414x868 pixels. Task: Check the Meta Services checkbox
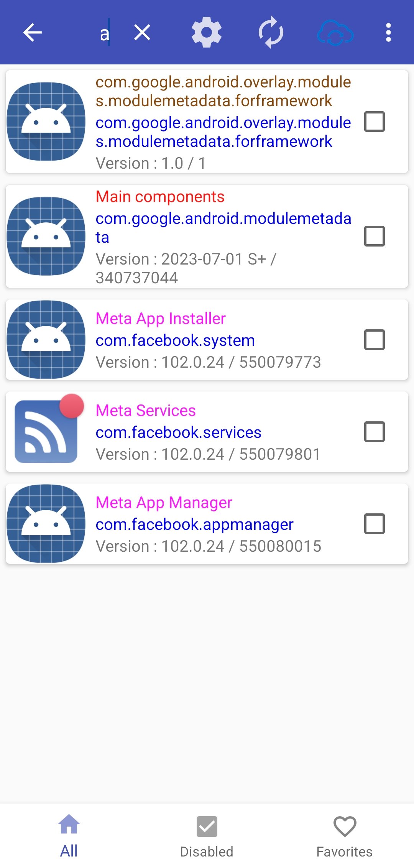pyautogui.click(x=375, y=432)
